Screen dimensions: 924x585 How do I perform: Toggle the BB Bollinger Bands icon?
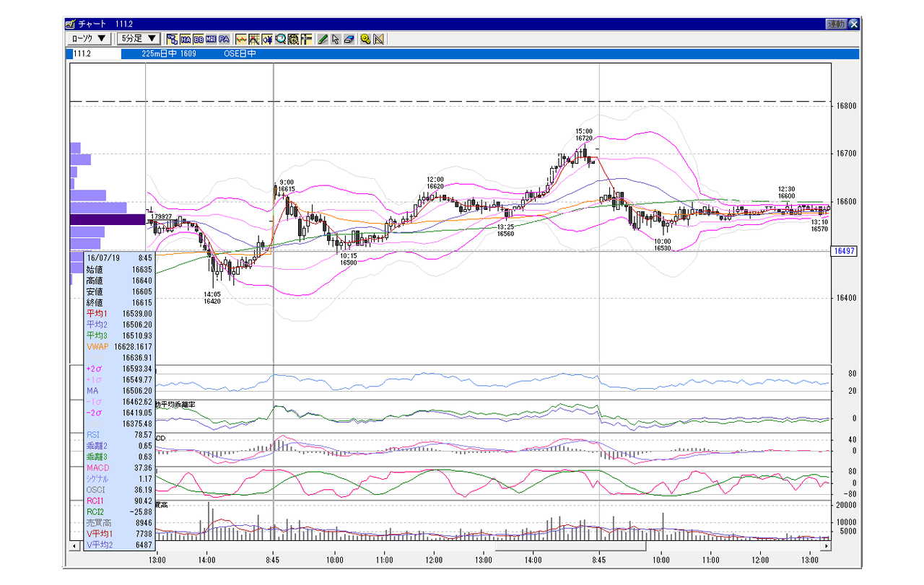click(x=198, y=39)
